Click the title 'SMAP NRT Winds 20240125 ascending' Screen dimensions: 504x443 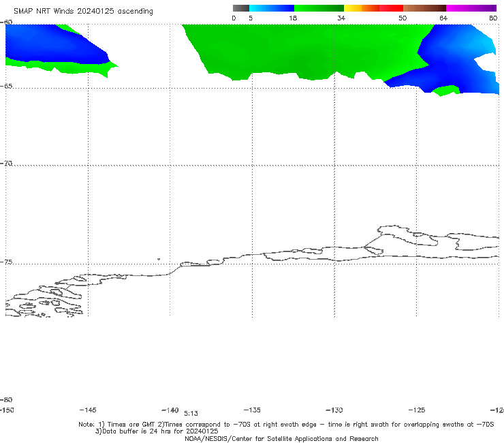point(83,12)
